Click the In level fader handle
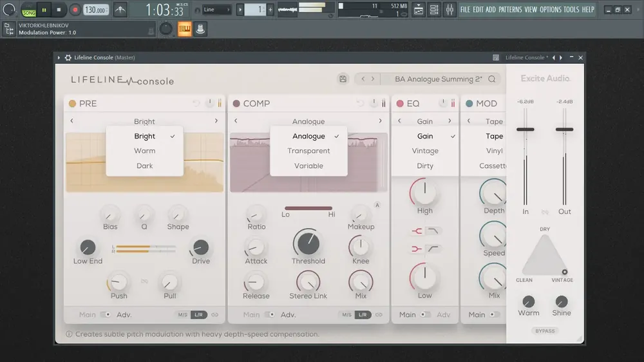This screenshot has height=362, width=644. [526, 129]
